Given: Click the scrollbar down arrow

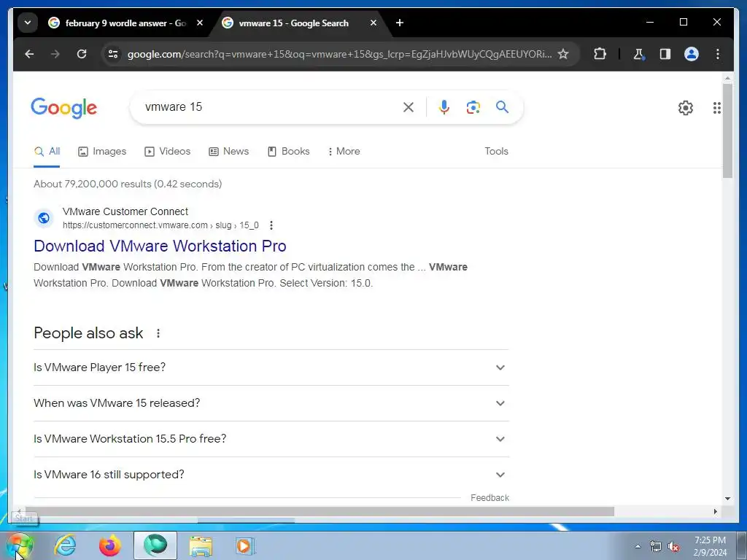Looking at the screenshot, I should click(x=727, y=499).
